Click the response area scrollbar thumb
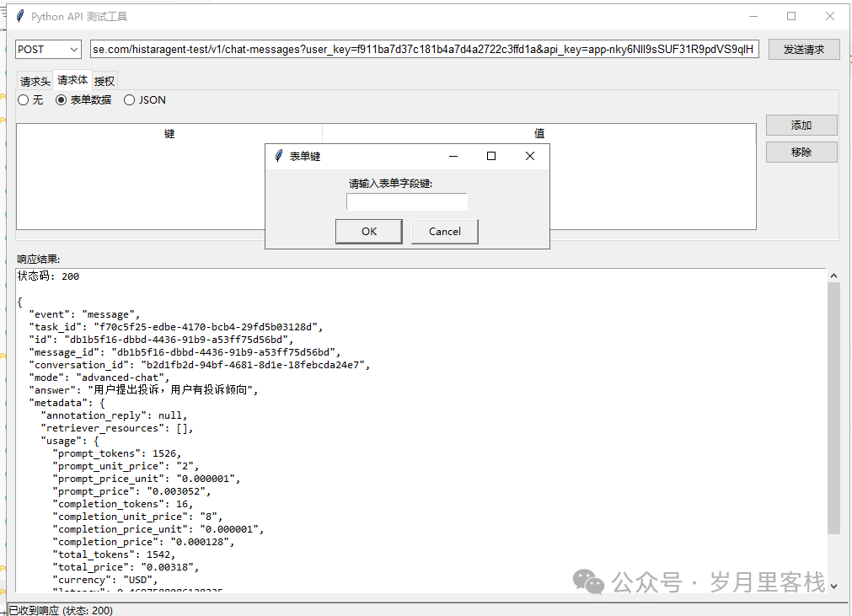The width and height of the screenshot is (852, 616). click(x=833, y=408)
